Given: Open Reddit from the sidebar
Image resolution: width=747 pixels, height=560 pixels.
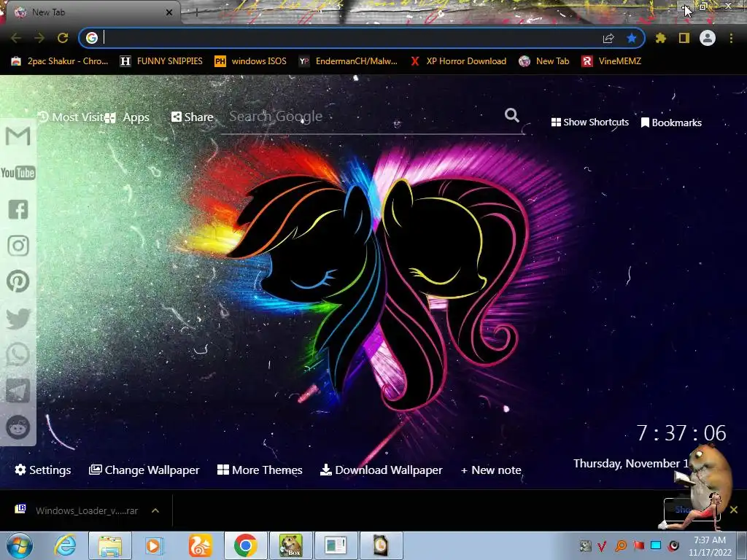Looking at the screenshot, I should pyautogui.click(x=18, y=427).
